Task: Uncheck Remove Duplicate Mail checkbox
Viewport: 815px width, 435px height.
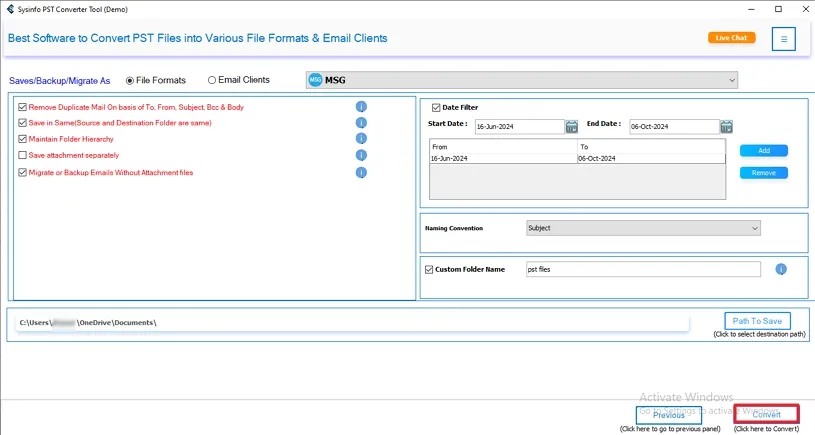Action: 23,107
